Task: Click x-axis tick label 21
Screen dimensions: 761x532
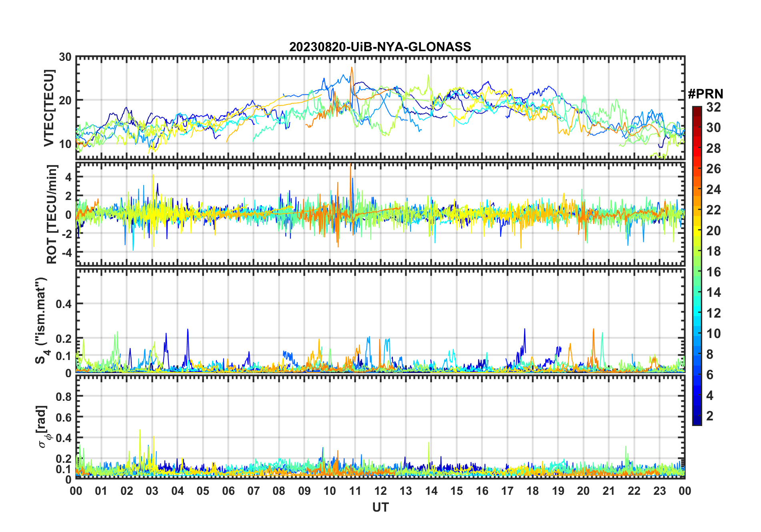Action: pyautogui.click(x=609, y=491)
